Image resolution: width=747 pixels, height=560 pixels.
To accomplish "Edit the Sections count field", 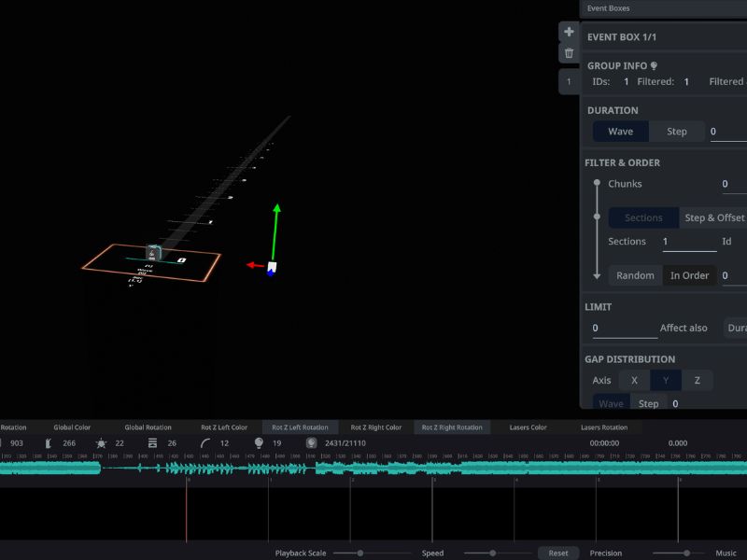I will [x=689, y=242].
